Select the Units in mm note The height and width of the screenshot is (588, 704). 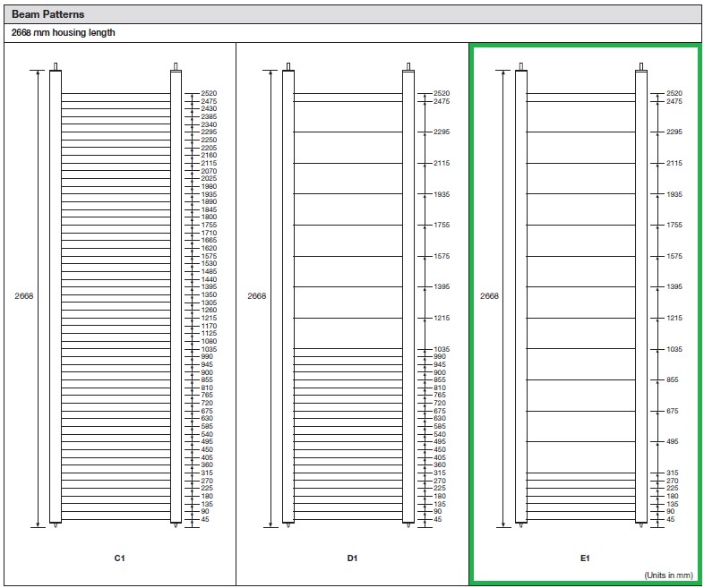[668, 575]
